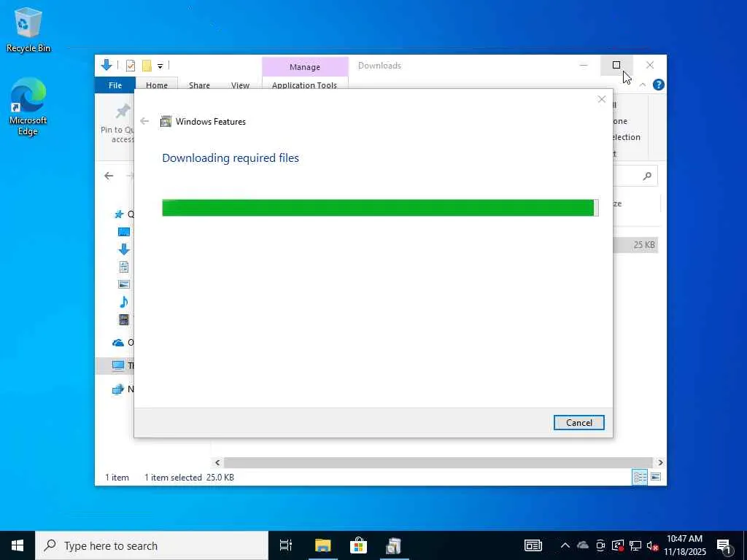Open the Share ribbon tab
747x560 pixels.
click(199, 85)
